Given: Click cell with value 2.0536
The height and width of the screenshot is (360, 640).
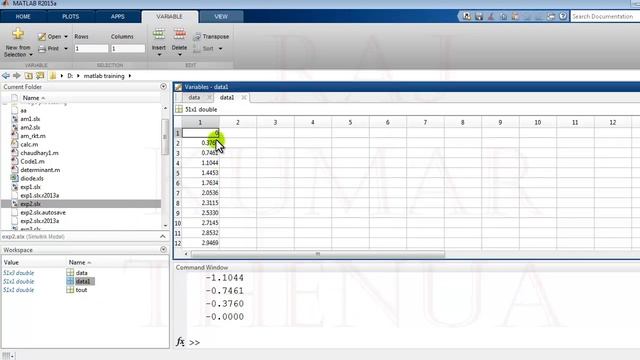Looking at the screenshot, I should click(x=200, y=193).
